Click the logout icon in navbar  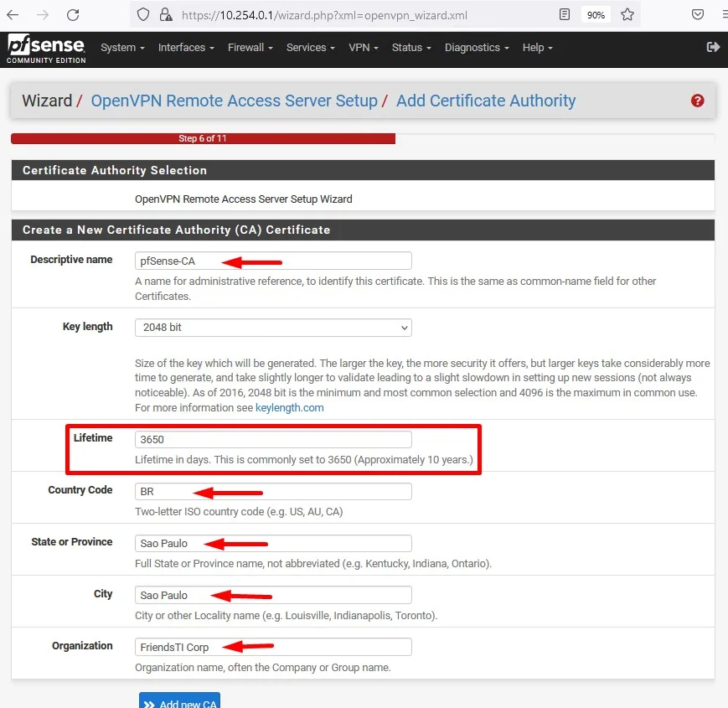tap(713, 47)
